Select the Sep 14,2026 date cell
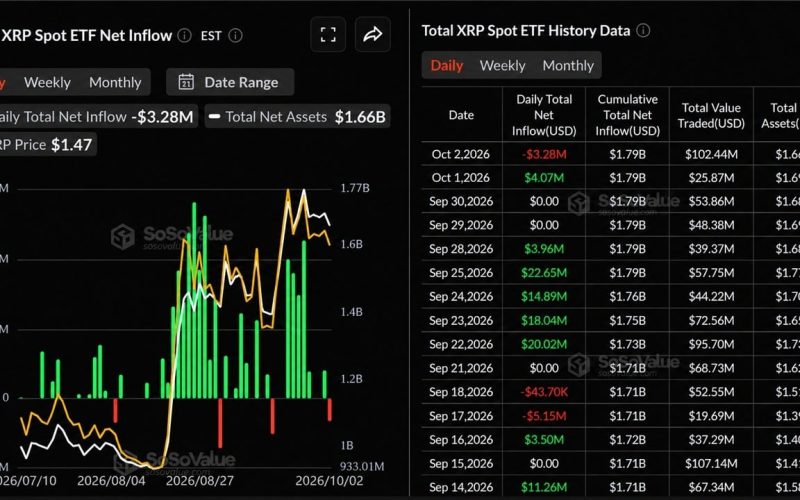Screen dimensions: 800x500 click(461, 487)
